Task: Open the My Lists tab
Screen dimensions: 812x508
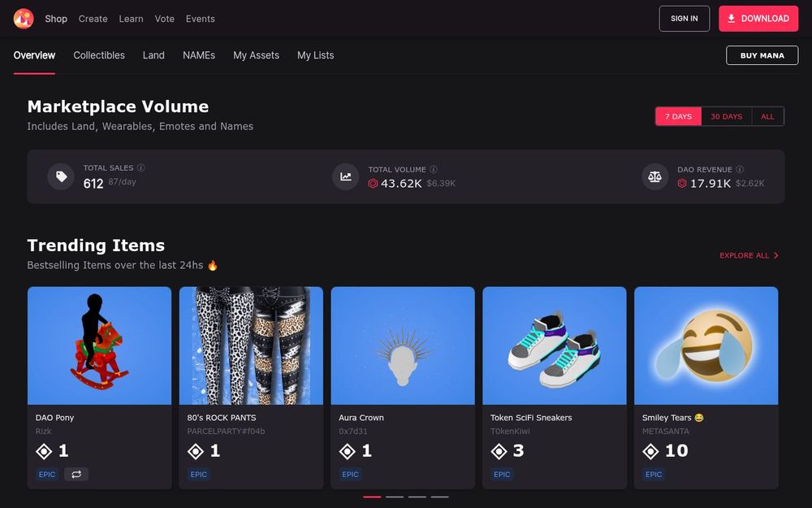Action: pyautogui.click(x=315, y=55)
